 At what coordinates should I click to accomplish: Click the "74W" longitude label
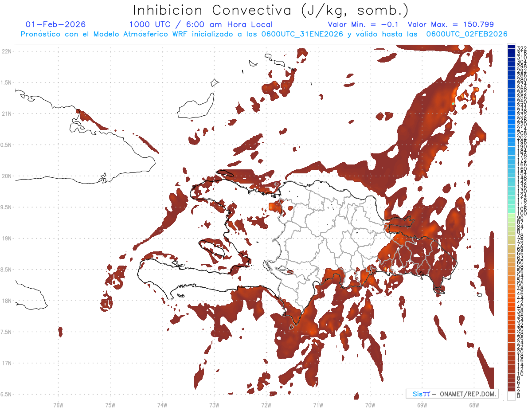pyautogui.click(x=162, y=404)
